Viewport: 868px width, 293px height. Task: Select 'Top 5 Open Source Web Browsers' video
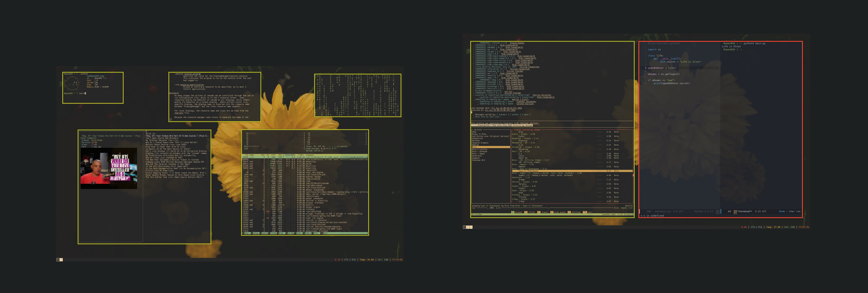pyautogui.click(x=162, y=138)
